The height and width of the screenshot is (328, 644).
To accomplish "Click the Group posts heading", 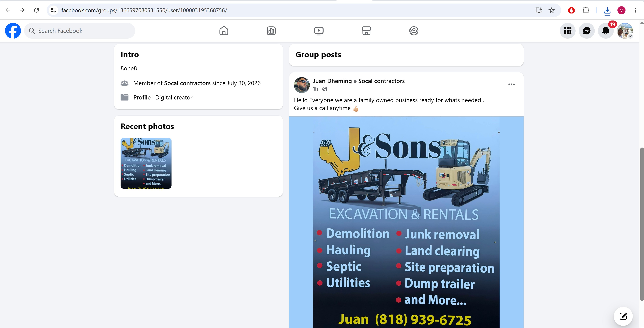I will tap(318, 55).
